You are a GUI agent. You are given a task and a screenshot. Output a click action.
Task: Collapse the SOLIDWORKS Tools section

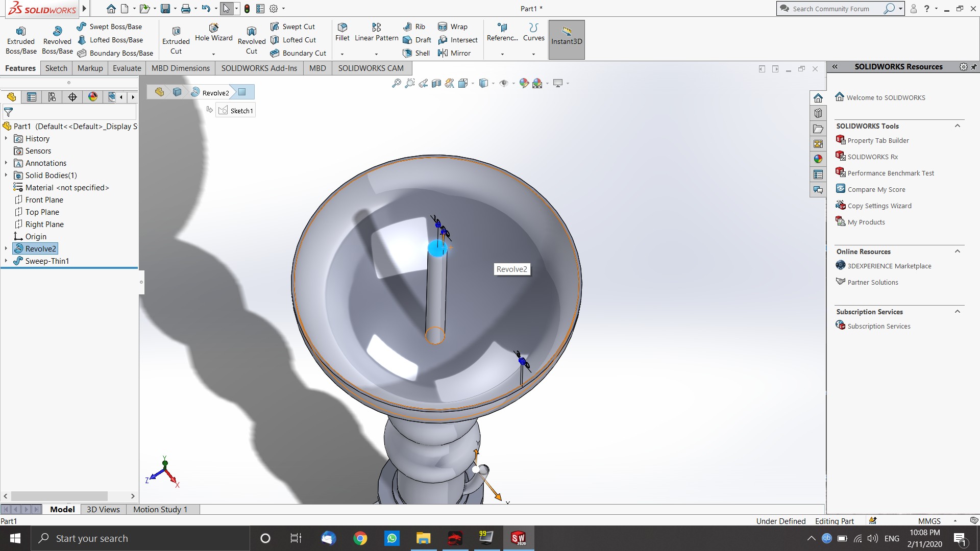pyautogui.click(x=958, y=126)
